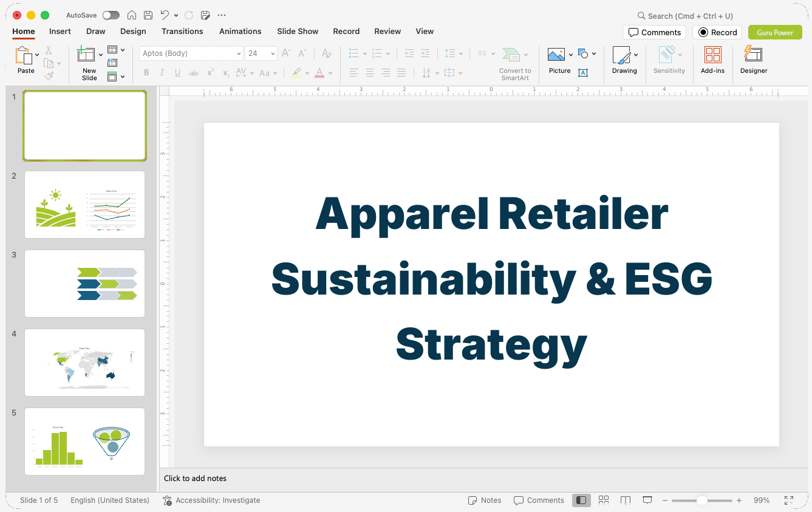Screen dimensions: 812x512
Task: Toggle Justify alignment
Action: (401, 73)
